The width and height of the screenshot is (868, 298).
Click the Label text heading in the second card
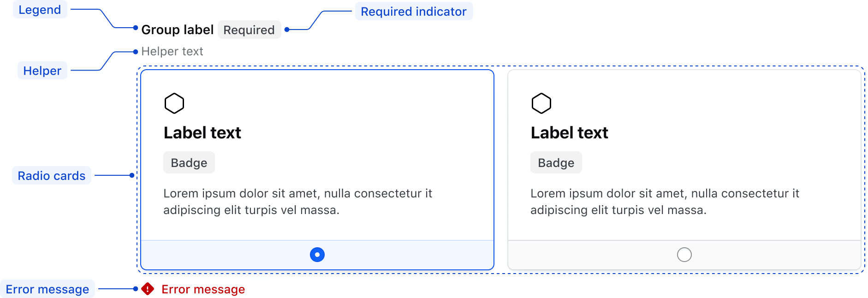(x=569, y=133)
